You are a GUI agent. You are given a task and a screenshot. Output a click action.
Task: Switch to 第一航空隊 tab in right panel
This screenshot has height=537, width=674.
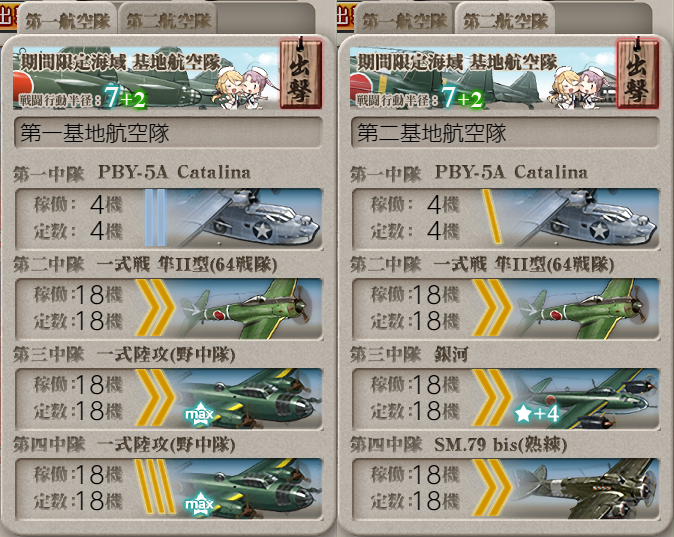[x=404, y=20]
